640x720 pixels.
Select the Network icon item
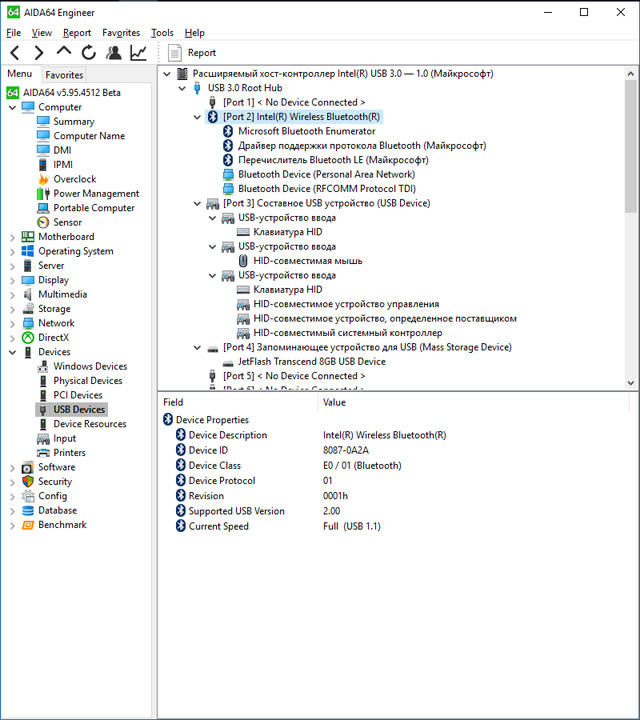(x=28, y=323)
